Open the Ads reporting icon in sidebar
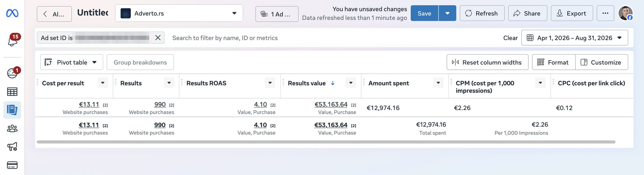This screenshot has width=644, height=175. click(x=12, y=110)
